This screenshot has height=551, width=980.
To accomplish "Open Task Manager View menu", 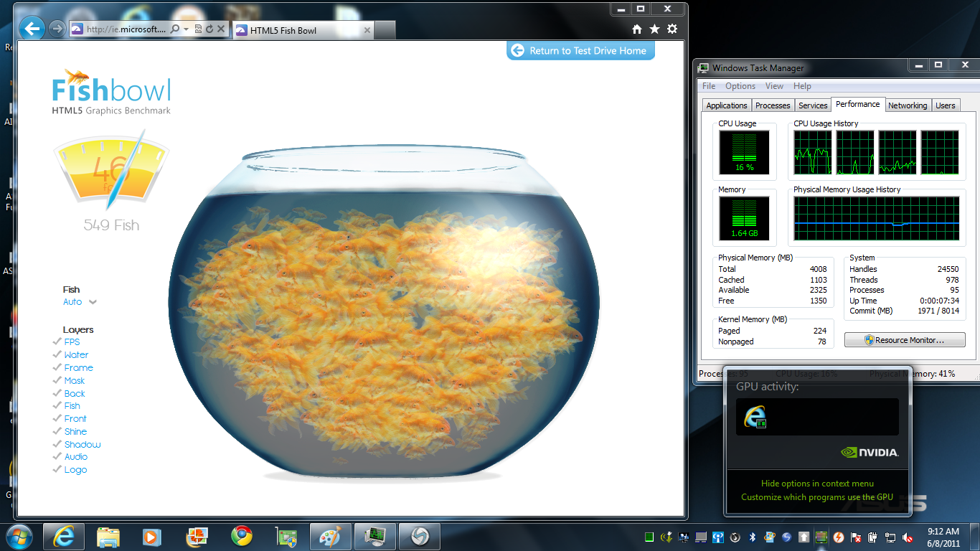I will 775,86.
